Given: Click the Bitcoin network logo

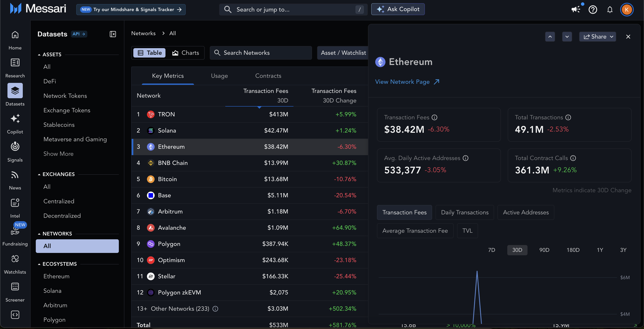Looking at the screenshot, I should coord(151,179).
